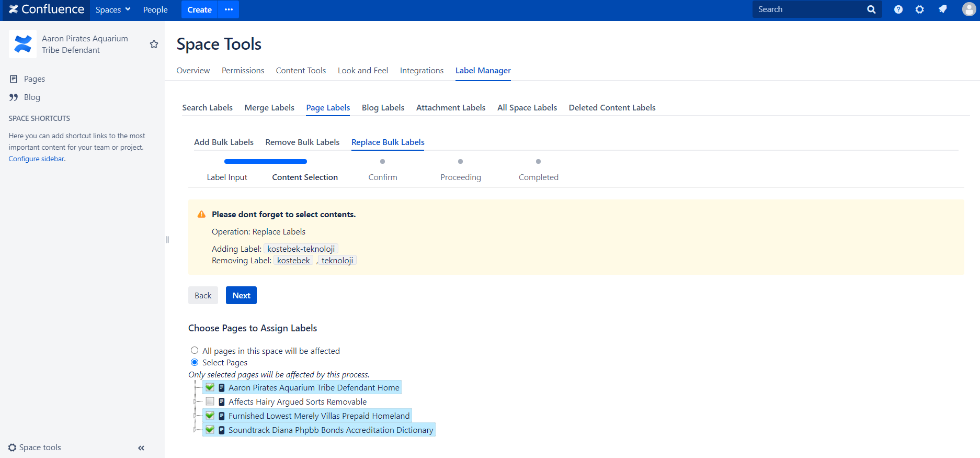Check Affects Hairy Argued Sorts Removable
Viewport: 980px width, 458px height.
[x=210, y=401]
